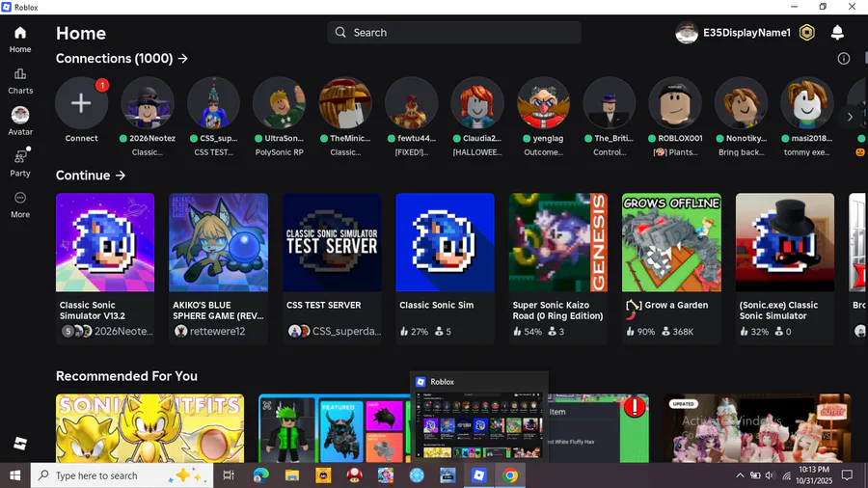Image resolution: width=868 pixels, height=488 pixels.
Task: Click Super Sonic Kaizo Road title text
Action: (557, 311)
